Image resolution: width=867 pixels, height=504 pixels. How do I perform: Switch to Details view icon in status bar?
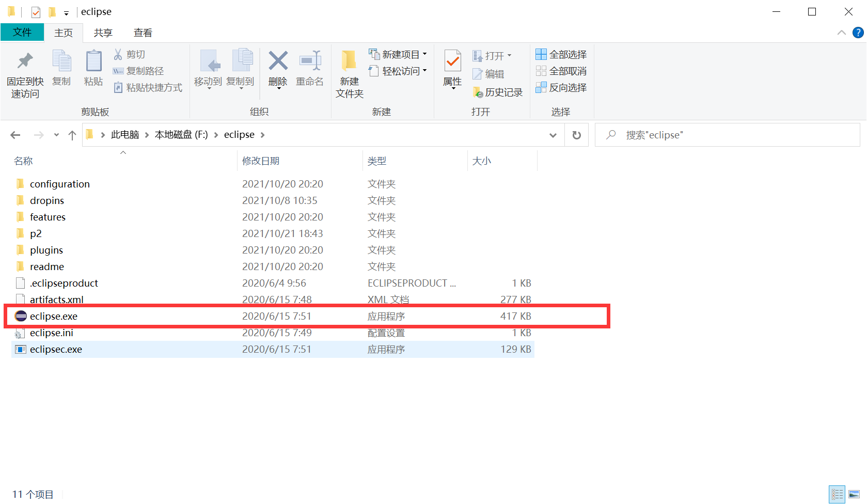point(837,494)
